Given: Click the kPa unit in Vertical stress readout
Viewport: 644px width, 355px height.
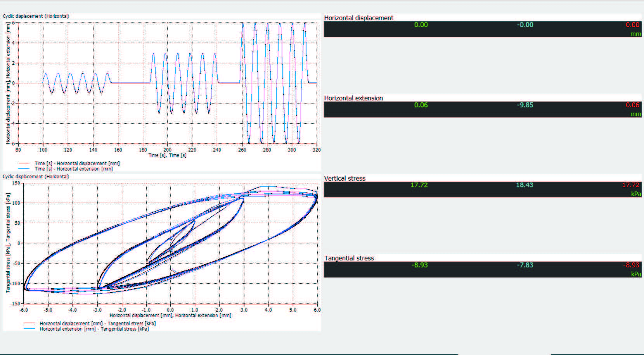Looking at the screenshot, I should click(x=636, y=194).
